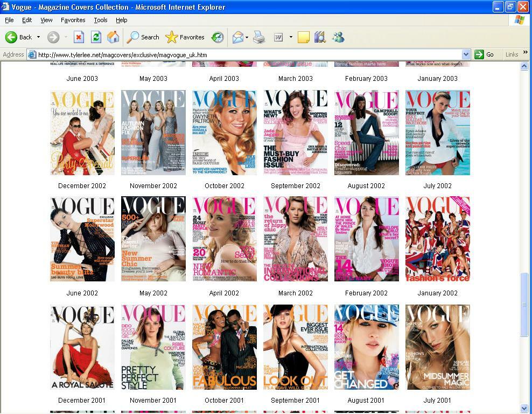This screenshot has height=414, width=532.
Task: Open the Edit menu
Action: point(27,20)
